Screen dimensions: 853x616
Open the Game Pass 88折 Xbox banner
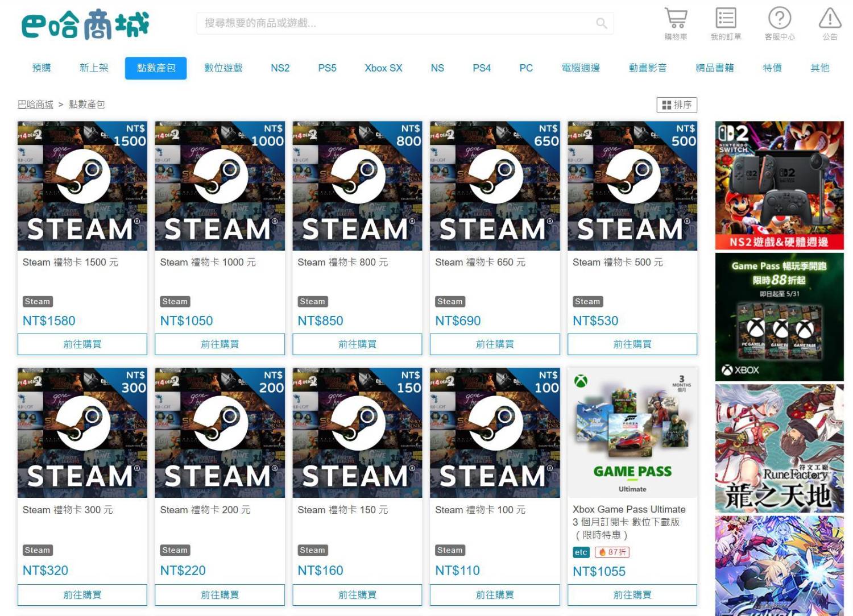point(780,317)
